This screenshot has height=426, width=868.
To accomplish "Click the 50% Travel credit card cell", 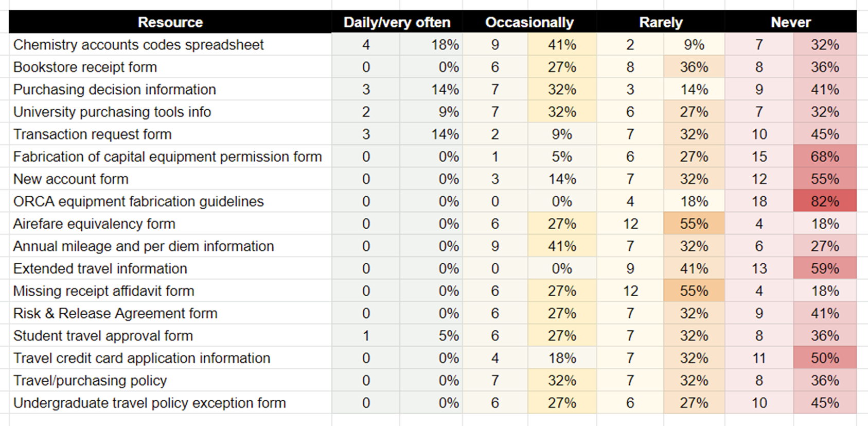I will [x=825, y=358].
